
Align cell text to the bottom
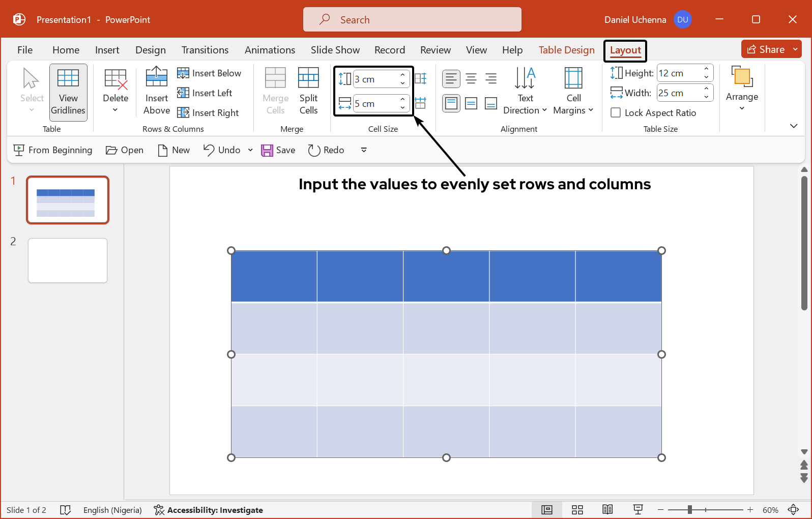491,104
